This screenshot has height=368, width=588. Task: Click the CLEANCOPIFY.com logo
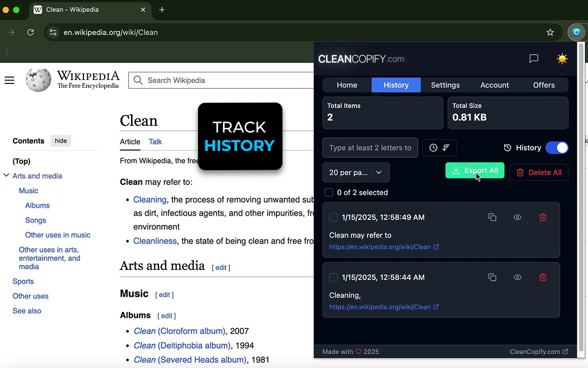pos(362,59)
